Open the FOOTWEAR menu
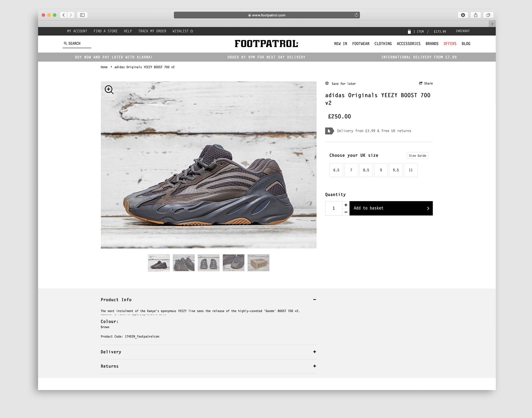The width and height of the screenshot is (532, 418). tap(361, 44)
